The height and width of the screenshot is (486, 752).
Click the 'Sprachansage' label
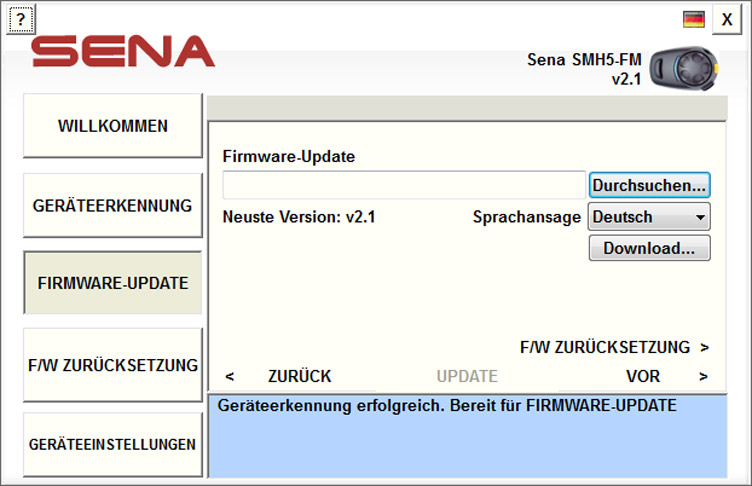[527, 217]
